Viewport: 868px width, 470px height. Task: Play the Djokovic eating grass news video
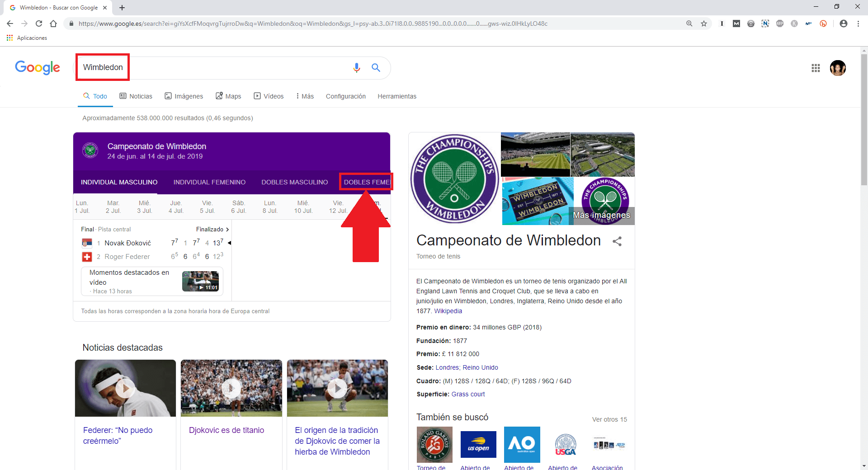click(x=337, y=388)
